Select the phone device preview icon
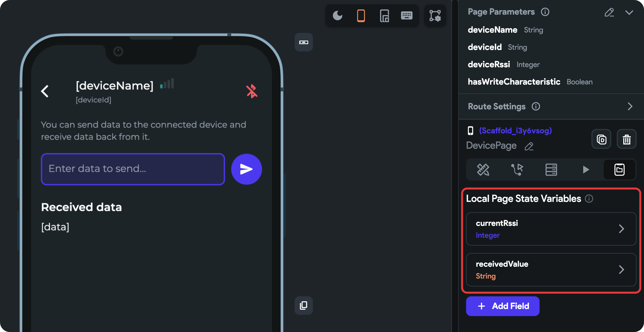Viewport: 644px width, 332px height. click(x=361, y=16)
